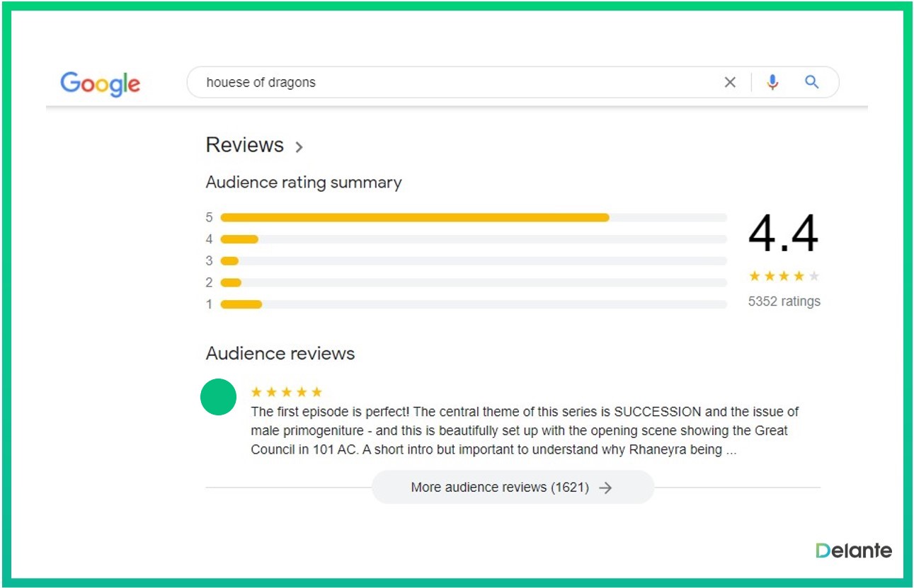Click the magnifying glass search icon
This screenshot has width=914, height=588.
pyautogui.click(x=812, y=82)
